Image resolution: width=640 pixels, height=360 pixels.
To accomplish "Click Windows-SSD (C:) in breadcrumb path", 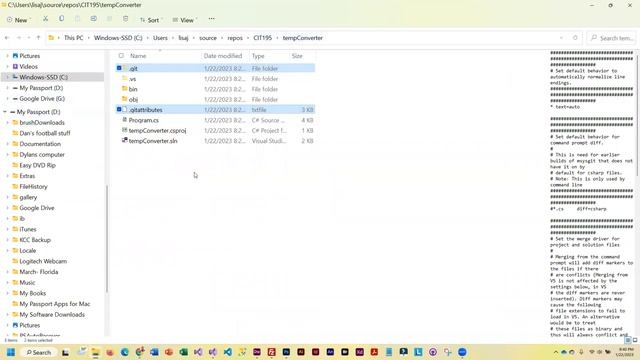I will (118, 38).
